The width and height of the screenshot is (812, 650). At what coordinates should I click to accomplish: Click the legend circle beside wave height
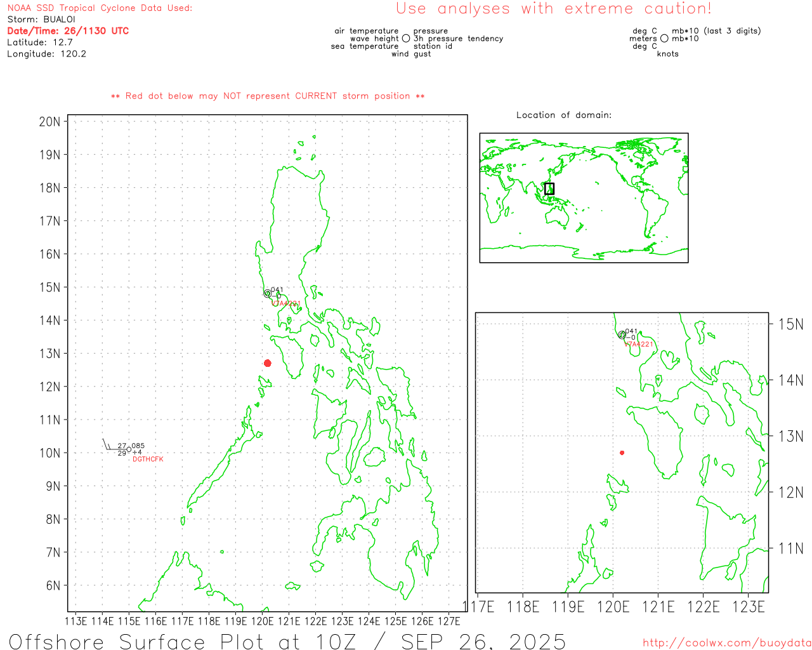pyautogui.click(x=406, y=39)
